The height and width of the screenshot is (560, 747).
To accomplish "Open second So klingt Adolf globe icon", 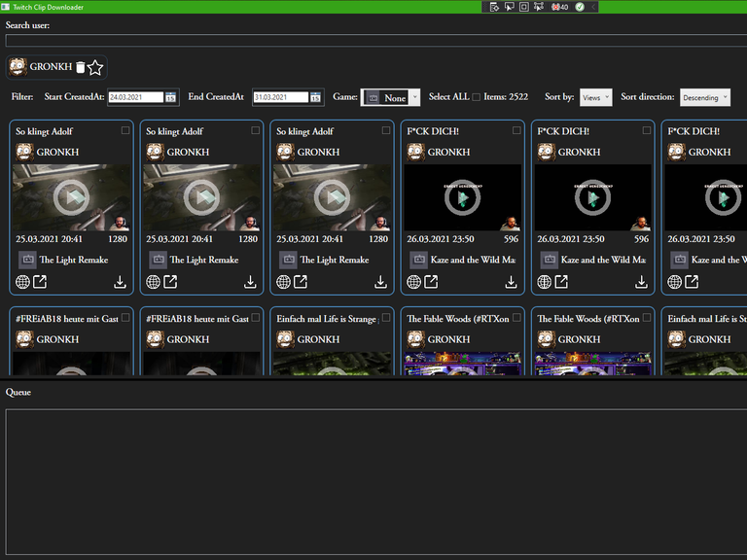I will (x=153, y=282).
